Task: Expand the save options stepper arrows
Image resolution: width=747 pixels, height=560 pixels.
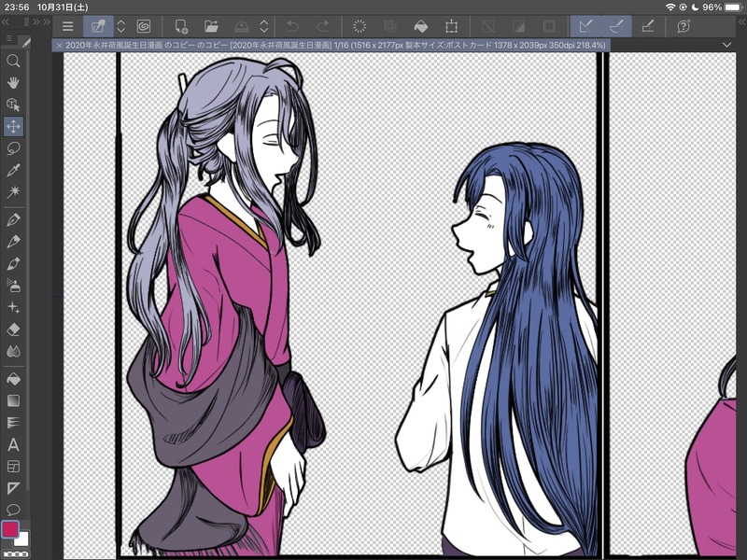Action: pos(264,26)
